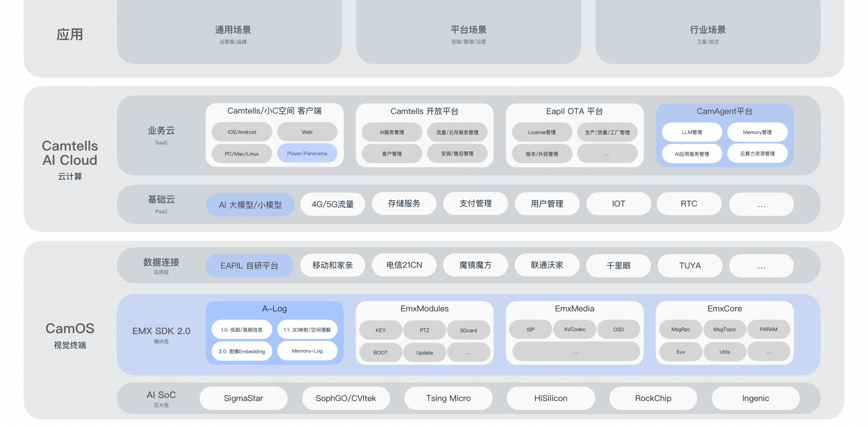The image size is (868, 427).
Task: Click the 客户管理 pill
Action: [x=392, y=154]
